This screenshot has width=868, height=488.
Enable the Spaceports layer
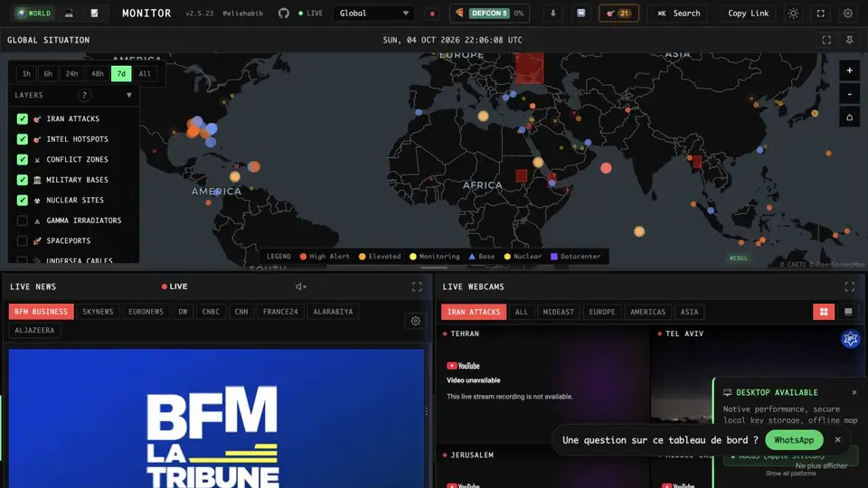pos(22,240)
